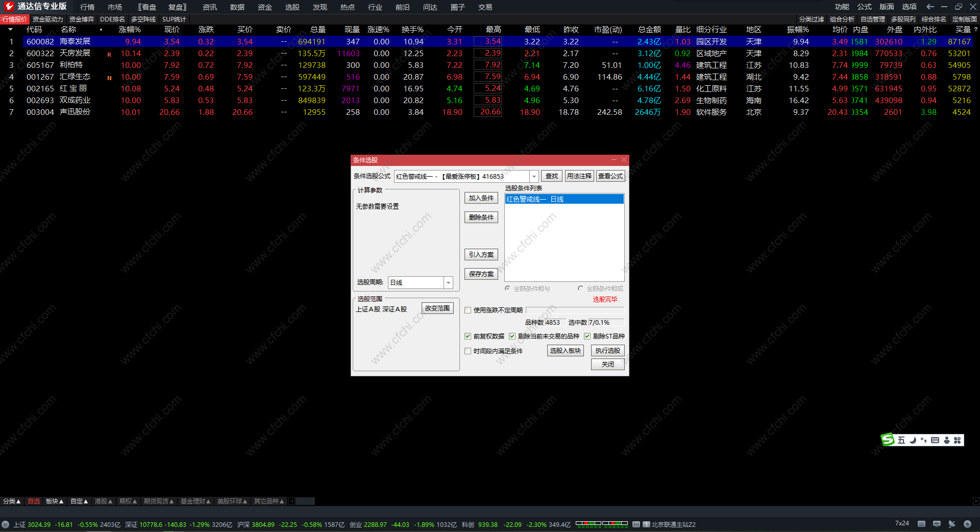This screenshot has height=532, width=980.
Task: Click the dot marker in column header row
Action: pos(101,30)
